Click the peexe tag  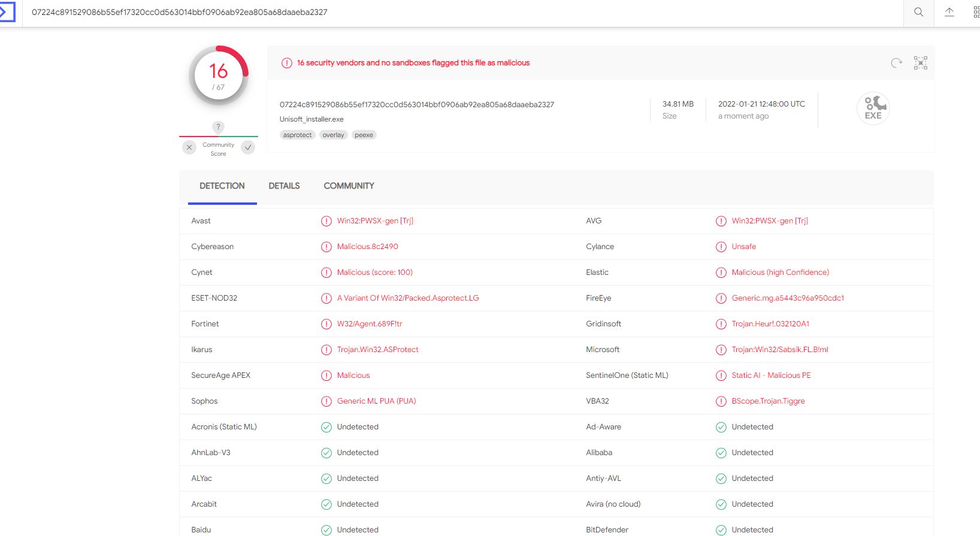click(364, 135)
